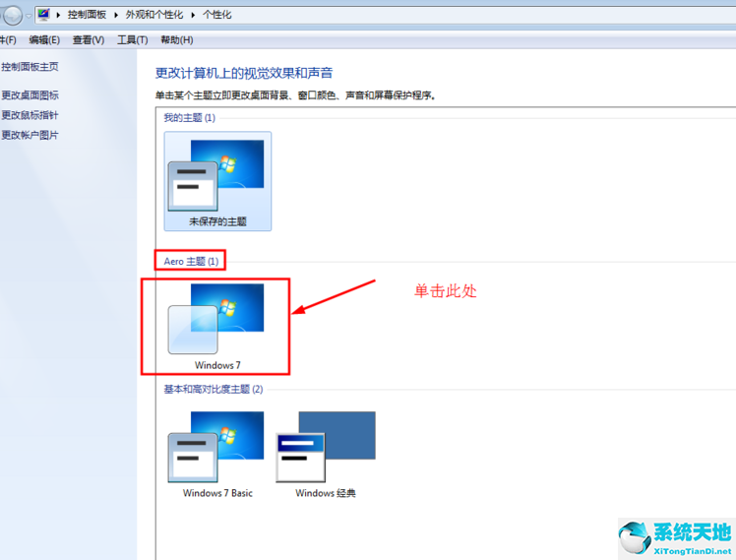This screenshot has width=736, height=560.
Task: Expand the arrow after 控制面板 breadcrumb
Action: pos(115,15)
